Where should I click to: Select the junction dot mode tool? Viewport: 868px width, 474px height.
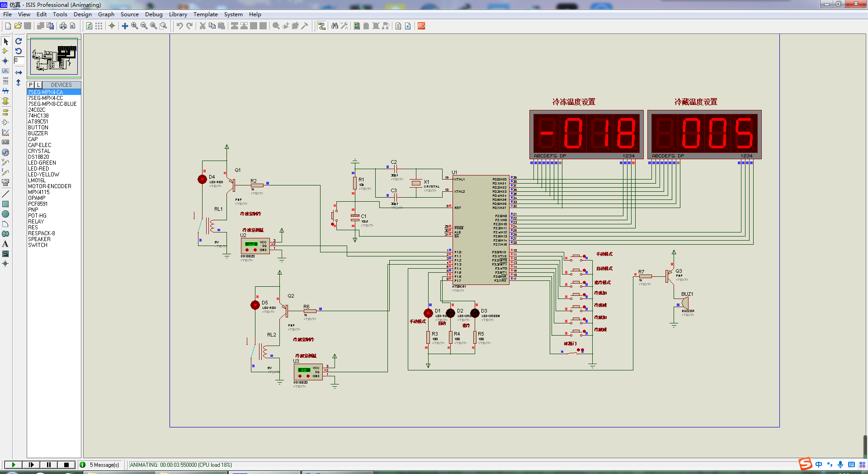5,61
